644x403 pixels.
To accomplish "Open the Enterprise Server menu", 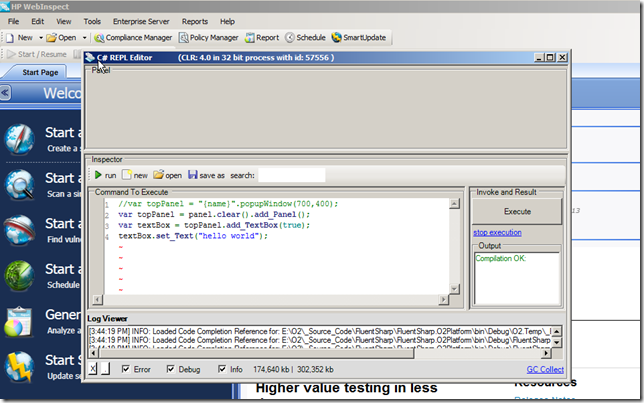I will coord(140,21).
